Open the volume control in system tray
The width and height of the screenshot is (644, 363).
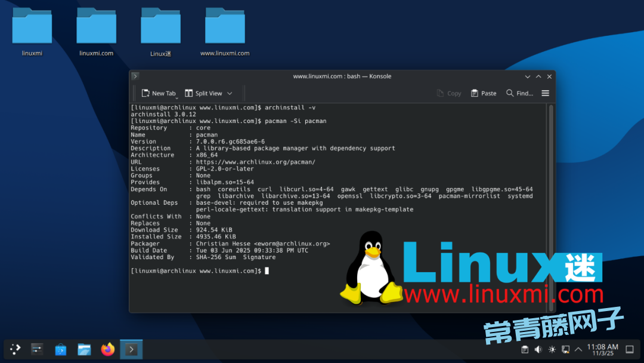538,349
